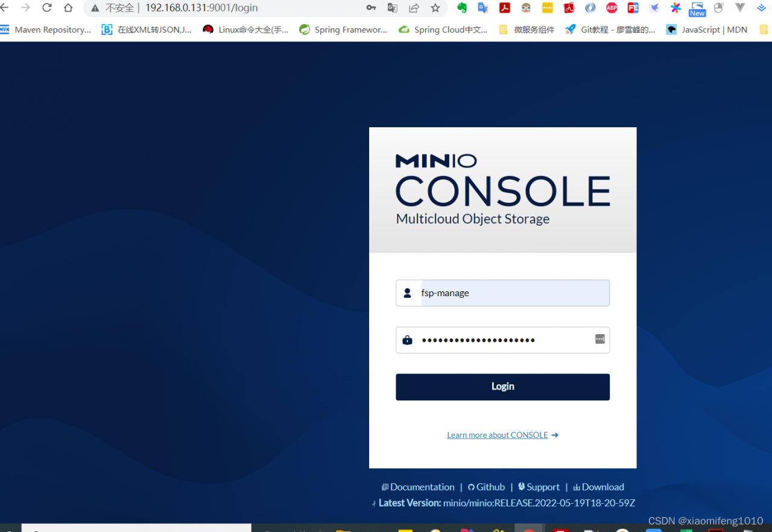The height and width of the screenshot is (532, 772).
Task: Open the Documentation link
Action: click(x=418, y=487)
